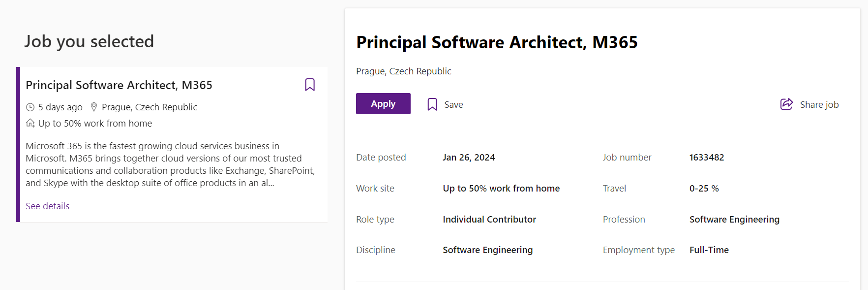Click the house icon for work from home
Screen dimensions: 868x290
30,123
